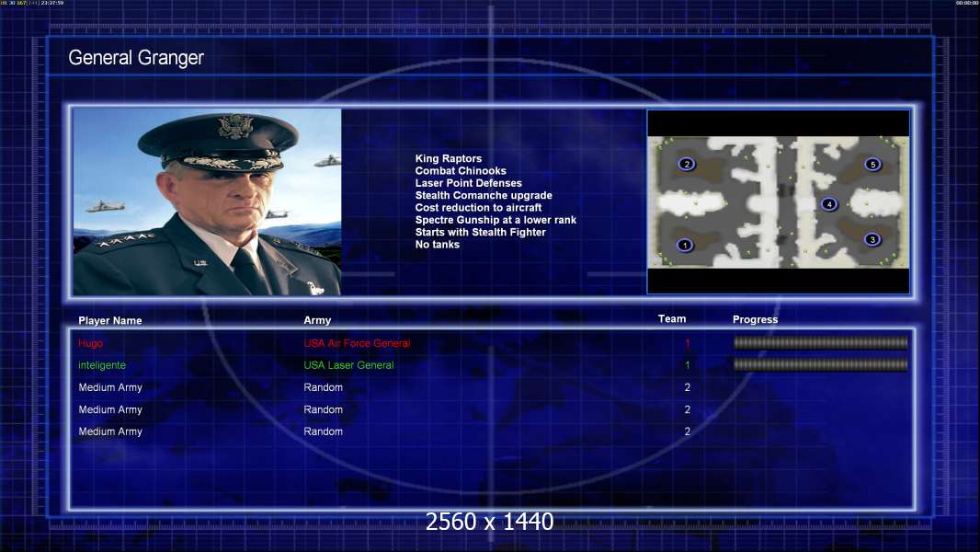This screenshot has width=980, height=552.
Task: Click Laser Point Defenses feature line
Action: click(468, 183)
